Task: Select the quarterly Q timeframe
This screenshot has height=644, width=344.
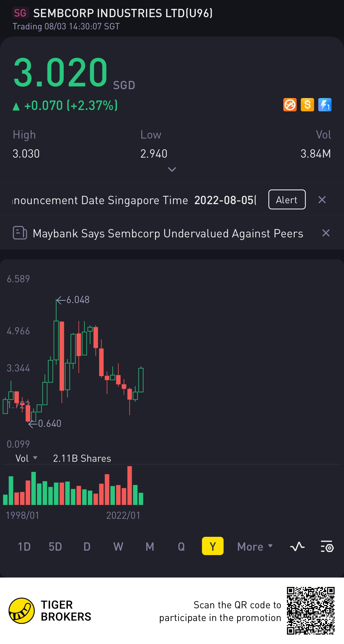Action: (181, 546)
